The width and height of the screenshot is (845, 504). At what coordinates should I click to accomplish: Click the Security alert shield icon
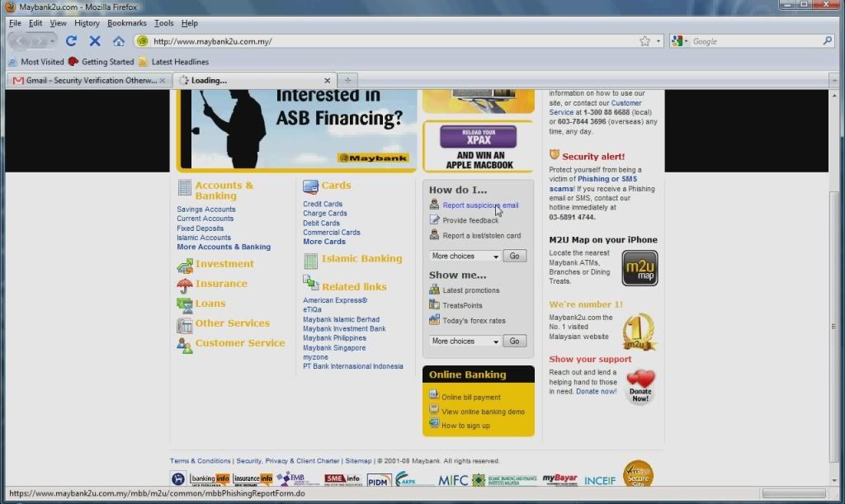click(x=554, y=155)
